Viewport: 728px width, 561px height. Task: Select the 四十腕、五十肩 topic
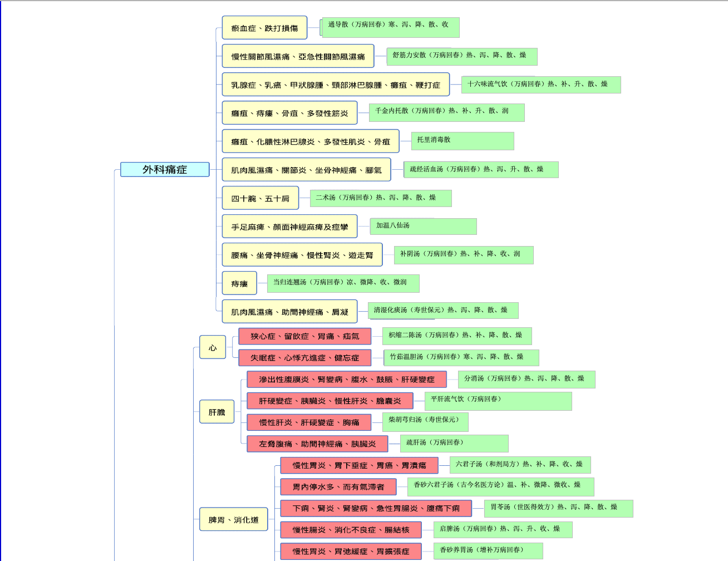click(260, 198)
